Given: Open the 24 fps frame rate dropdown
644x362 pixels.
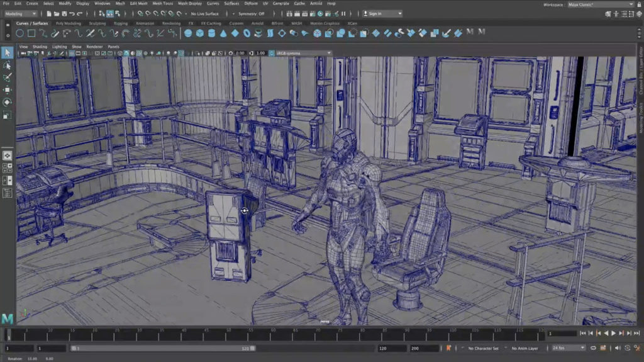Looking at the screenshot, I should pyautogui.click(x=569, y=348).
